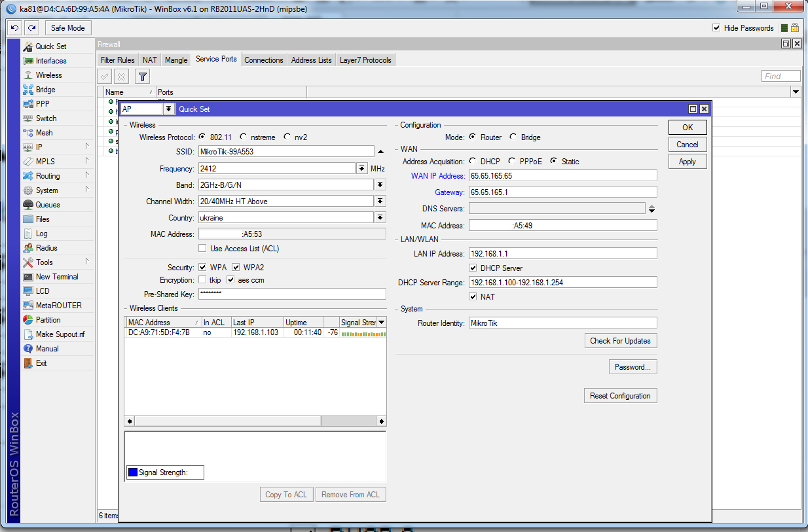
Task: Switch to NAT tab
Action: pos(150,60)
